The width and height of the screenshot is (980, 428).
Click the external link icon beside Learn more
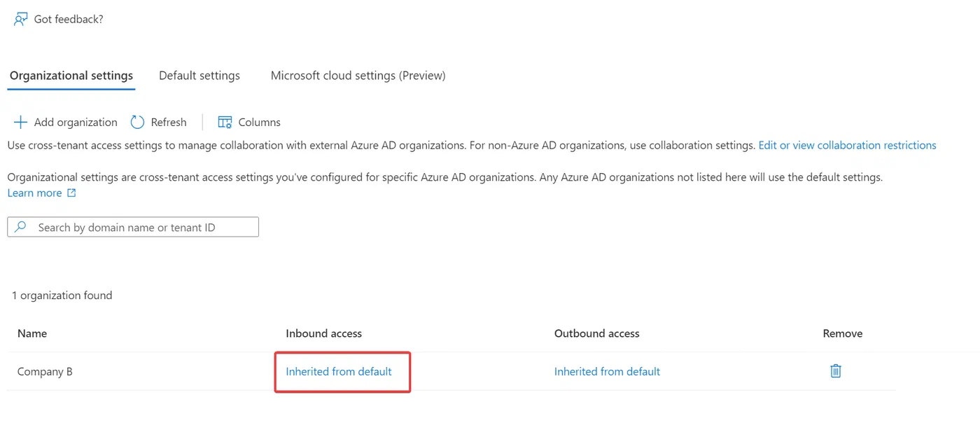[71, 193]
